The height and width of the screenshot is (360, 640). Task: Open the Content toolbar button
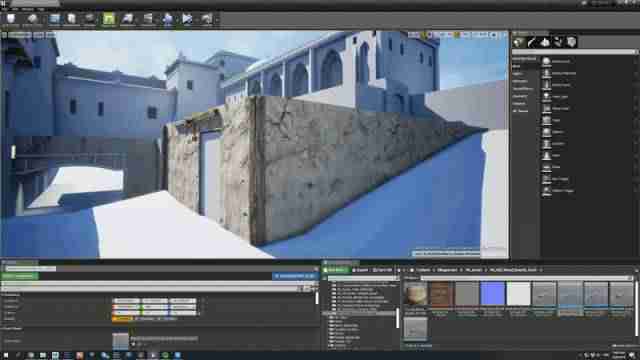click(x=54, y=19)
